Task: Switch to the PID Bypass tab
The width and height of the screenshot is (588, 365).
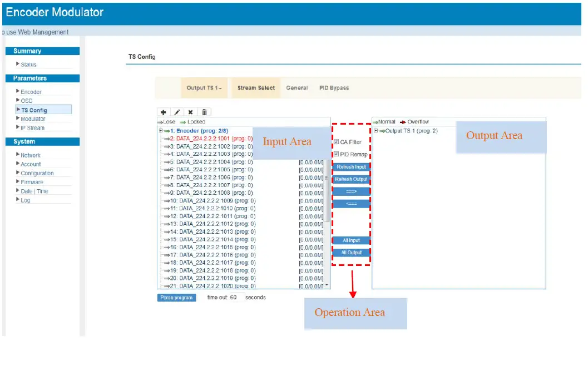Action: [x=334, y=88]
